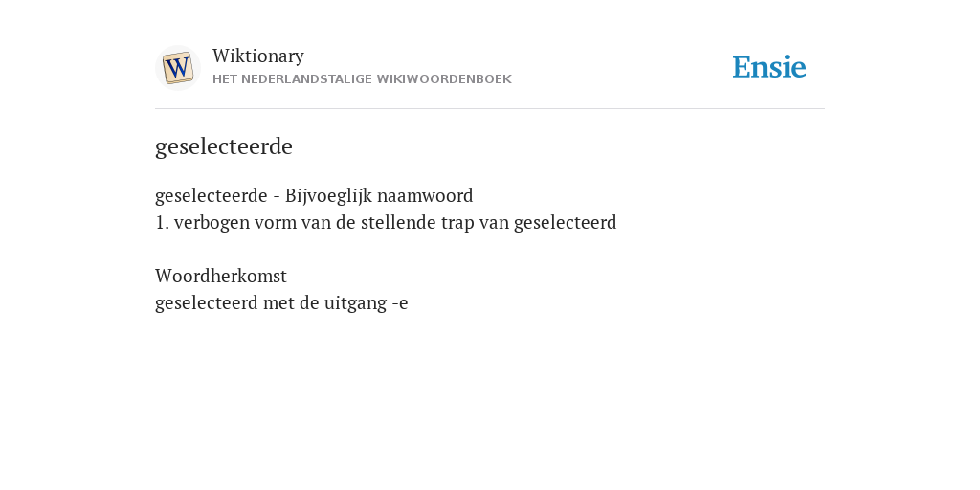This screenshot has height=490, width=980.
Task: Open the Ensie logo link
Action: (769, 67)
